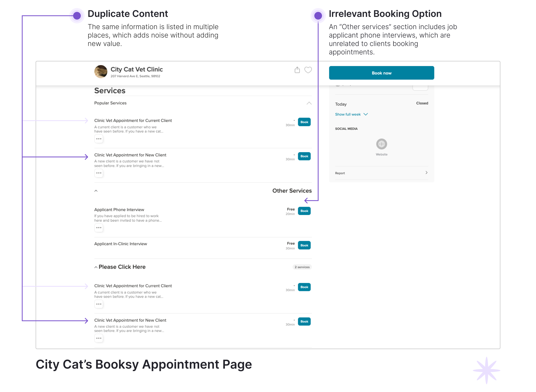
Task: Collapse the Other Services section
Action: point(96,191)
